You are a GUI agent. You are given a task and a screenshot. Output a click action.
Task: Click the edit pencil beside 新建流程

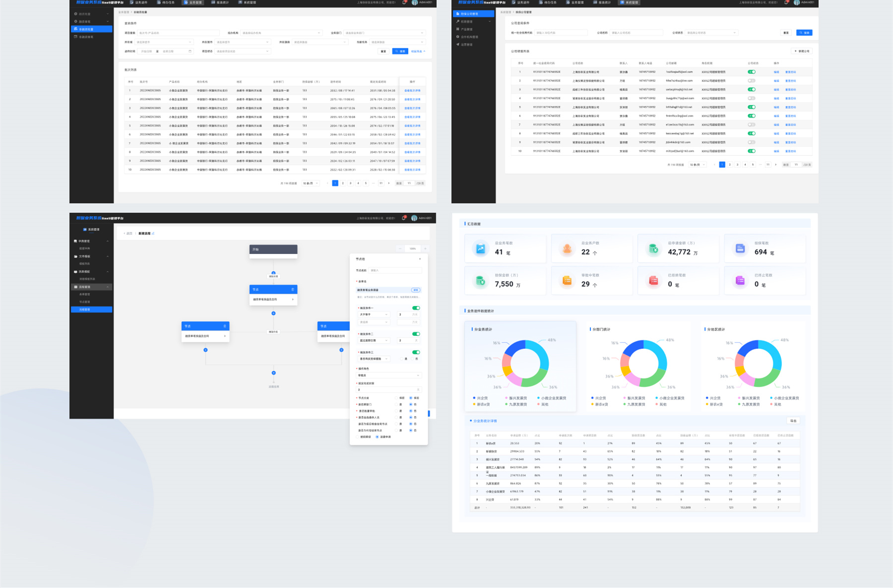(x=153, y=233)
